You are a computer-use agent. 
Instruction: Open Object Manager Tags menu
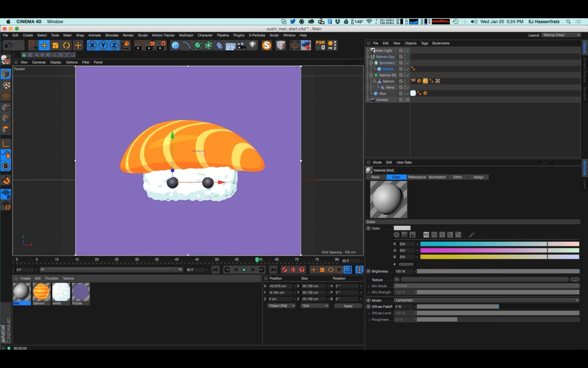(424, 43)
